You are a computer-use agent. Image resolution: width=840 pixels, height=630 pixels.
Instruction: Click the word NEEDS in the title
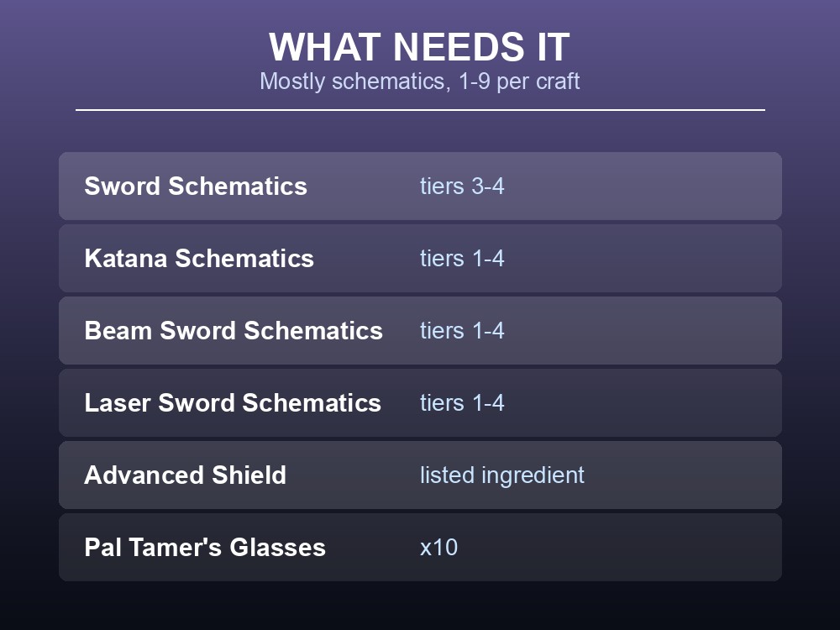pos(459,47)
